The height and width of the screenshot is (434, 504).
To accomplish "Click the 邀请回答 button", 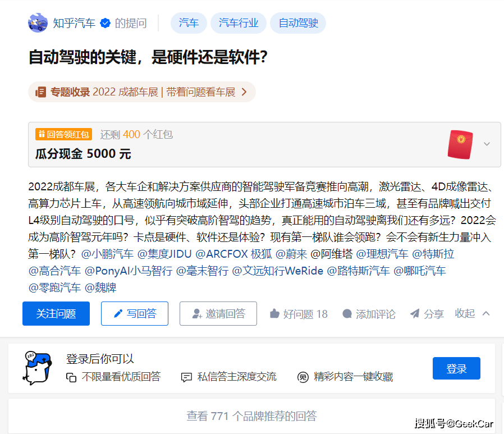I will point(218,313).
